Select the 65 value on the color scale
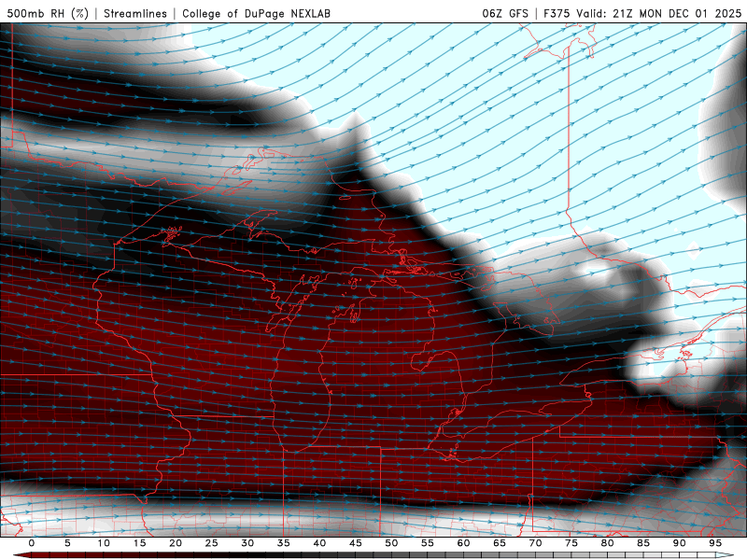Screen dimensions: 747x560 tap(500, 543)
